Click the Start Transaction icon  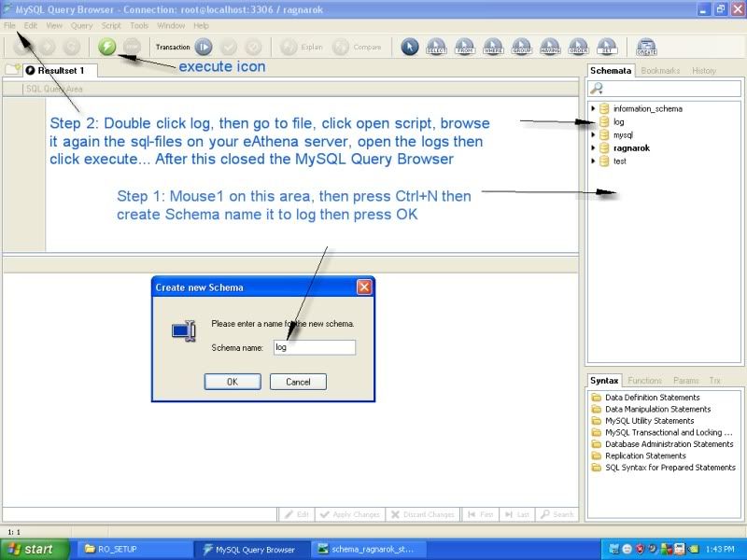tap(204, 47)
